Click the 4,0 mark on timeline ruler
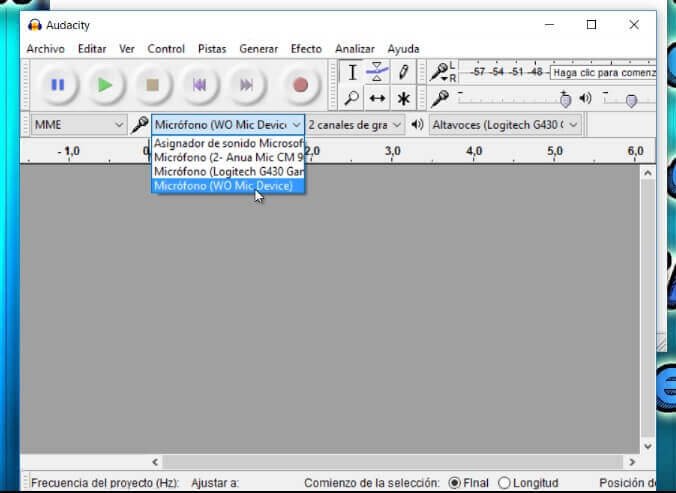 pyautogui.click(x=473, y=151)
